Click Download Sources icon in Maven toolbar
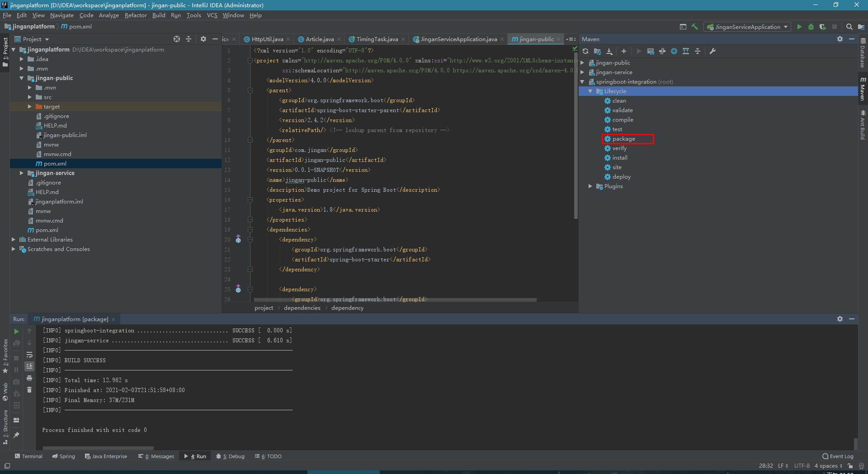868x474 pixels. coord(609,52)
